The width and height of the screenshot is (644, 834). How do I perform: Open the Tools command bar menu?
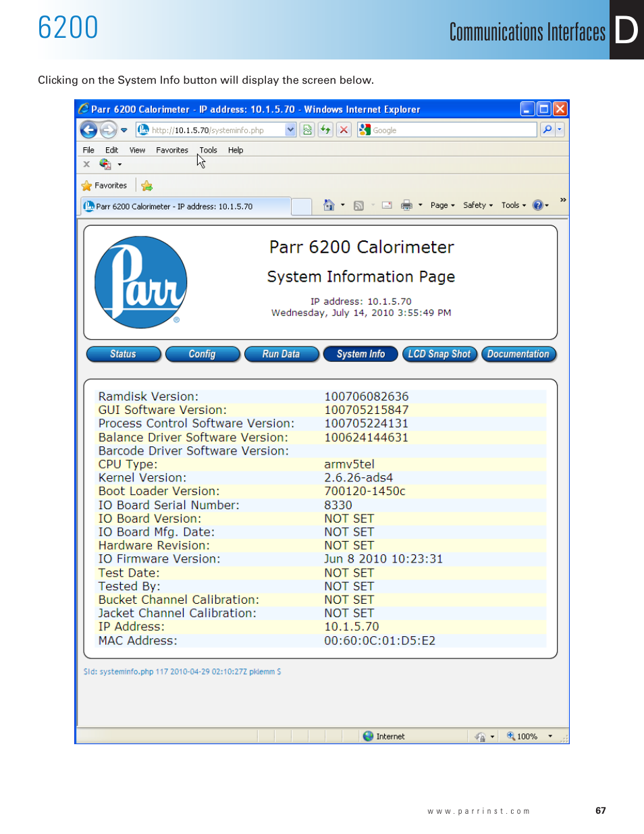click(514, 205)
